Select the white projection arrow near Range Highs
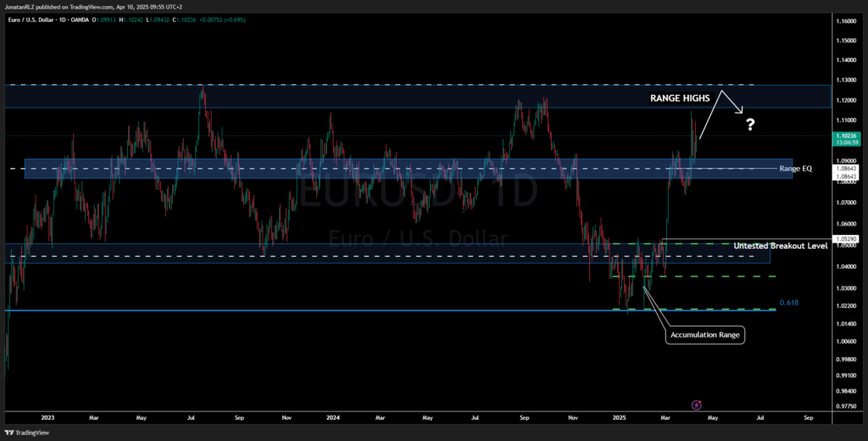Screen dimensions: 868x441 pyautogui.click(x=721, y=111)
